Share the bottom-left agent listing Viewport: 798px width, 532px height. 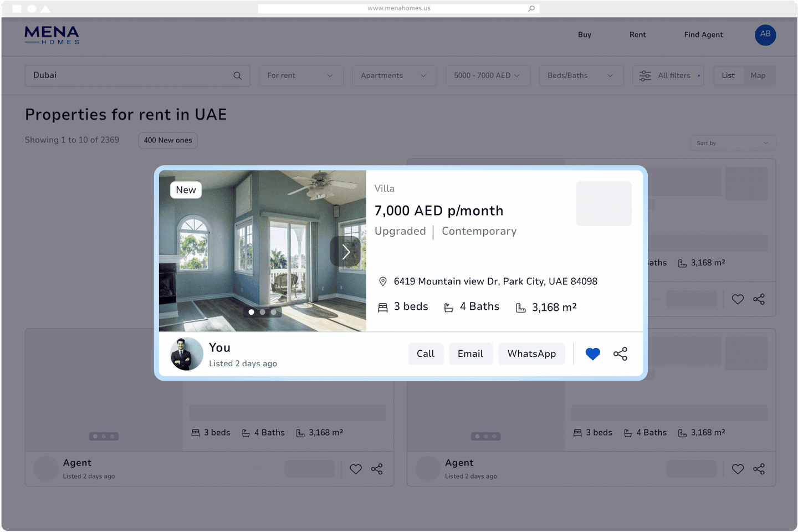377,469
